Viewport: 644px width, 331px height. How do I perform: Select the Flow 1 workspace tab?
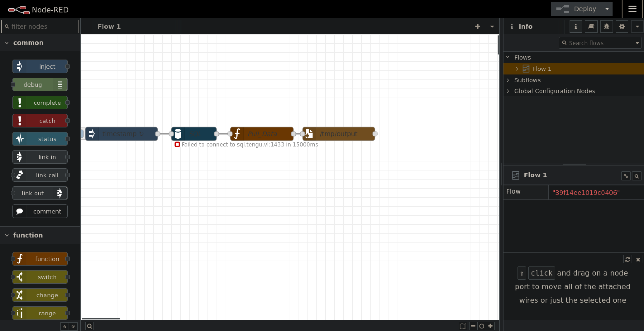[x=109, y=26]
